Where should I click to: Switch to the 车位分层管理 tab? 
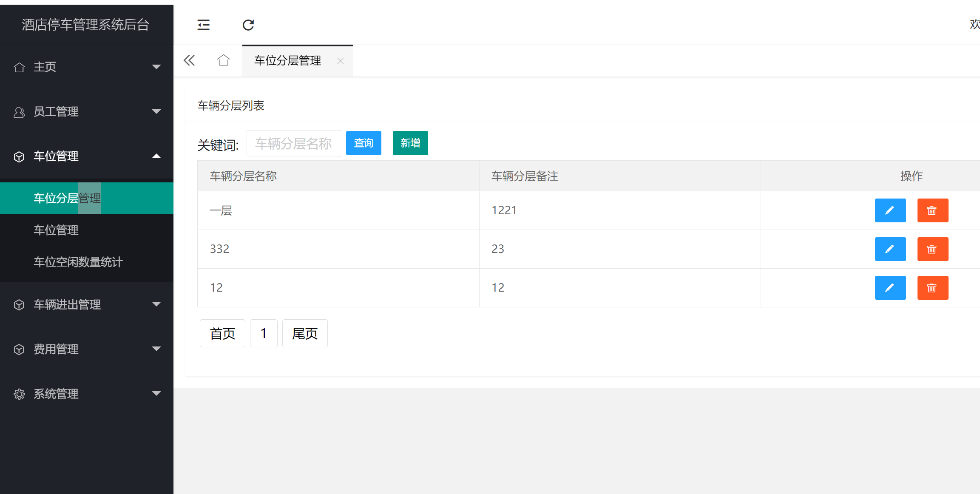pos(287,60)
